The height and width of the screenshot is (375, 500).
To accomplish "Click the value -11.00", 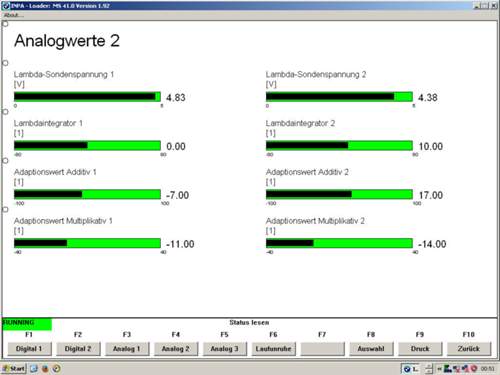I will coord(180,244).
